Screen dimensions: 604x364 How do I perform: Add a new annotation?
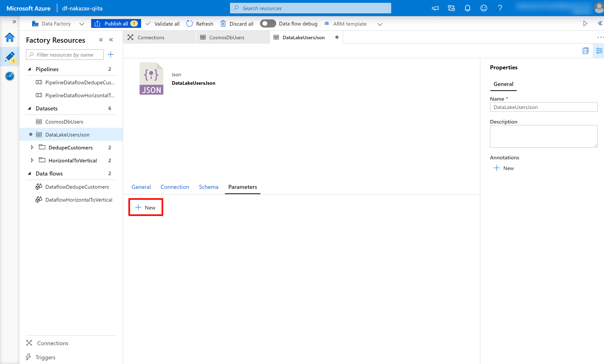point(504,168)
